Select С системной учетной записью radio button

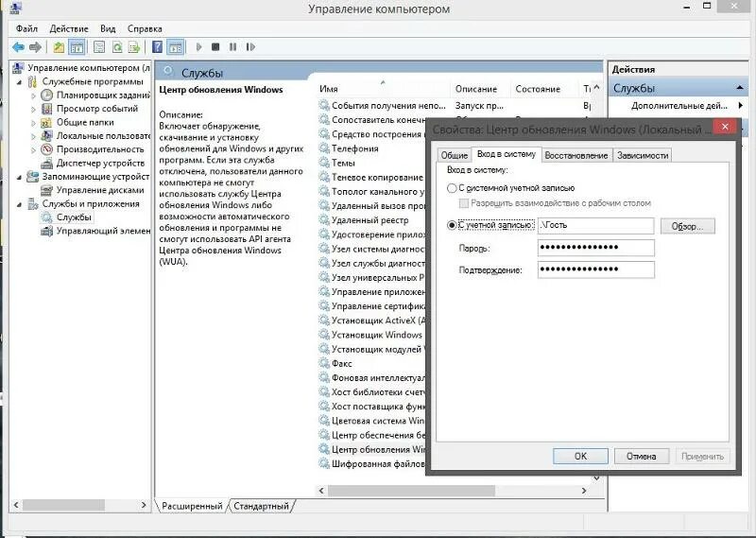[452, 188]
